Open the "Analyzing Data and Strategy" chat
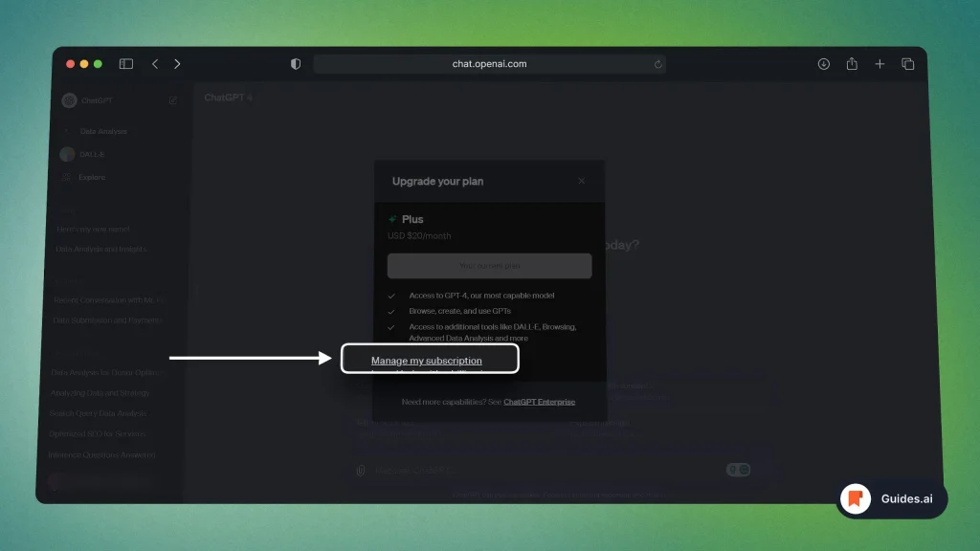Viewport: 980px width, 551px height. [x=100, y=393]
